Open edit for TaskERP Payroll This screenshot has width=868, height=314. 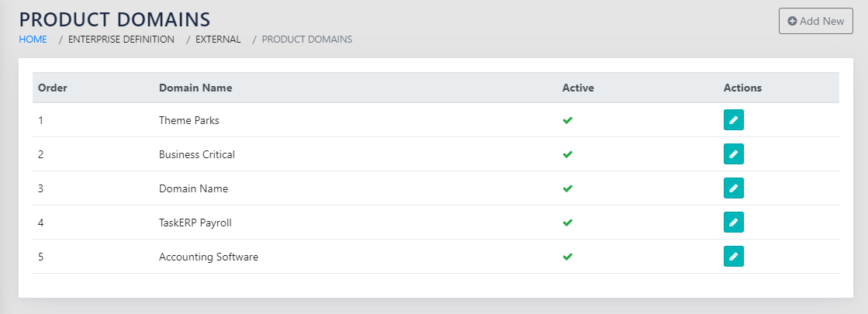(x=733, y=223)
